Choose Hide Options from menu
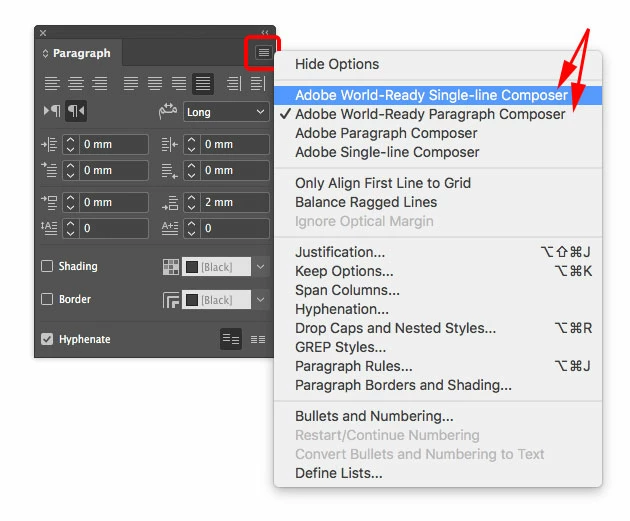This screenshot has height=521, width=630. tap(438, 64)
